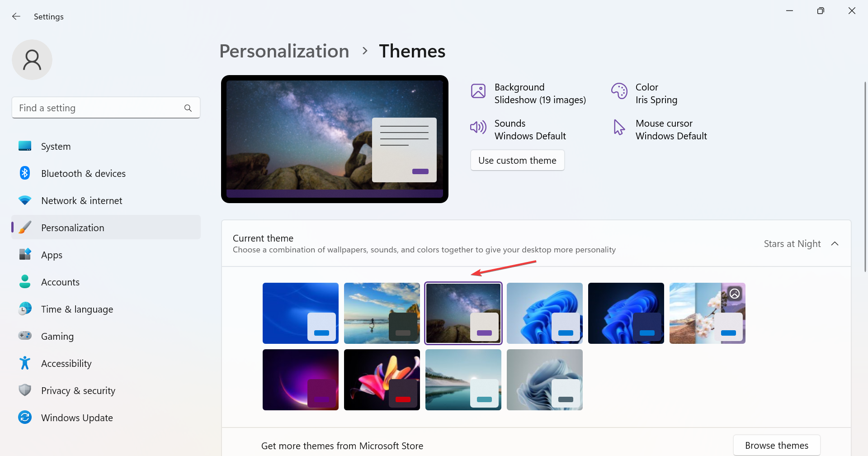868x456 pixels.
Task: Click the Accounts person icon
Action: tap(25, 281)
